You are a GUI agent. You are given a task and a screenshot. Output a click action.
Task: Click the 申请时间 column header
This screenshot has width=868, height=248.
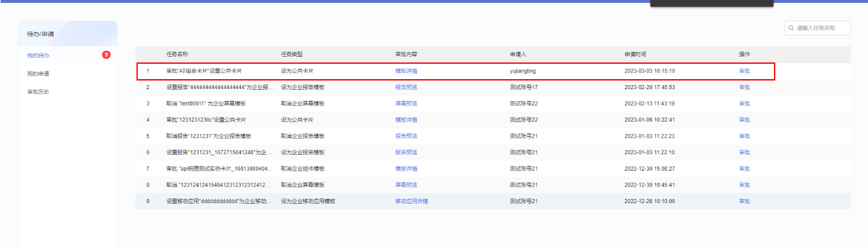point(636,54)
